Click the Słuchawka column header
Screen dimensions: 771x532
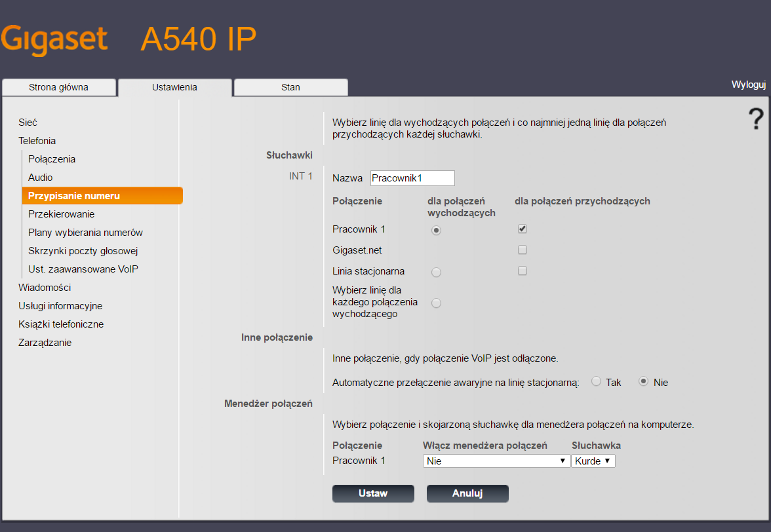point(596,446)
